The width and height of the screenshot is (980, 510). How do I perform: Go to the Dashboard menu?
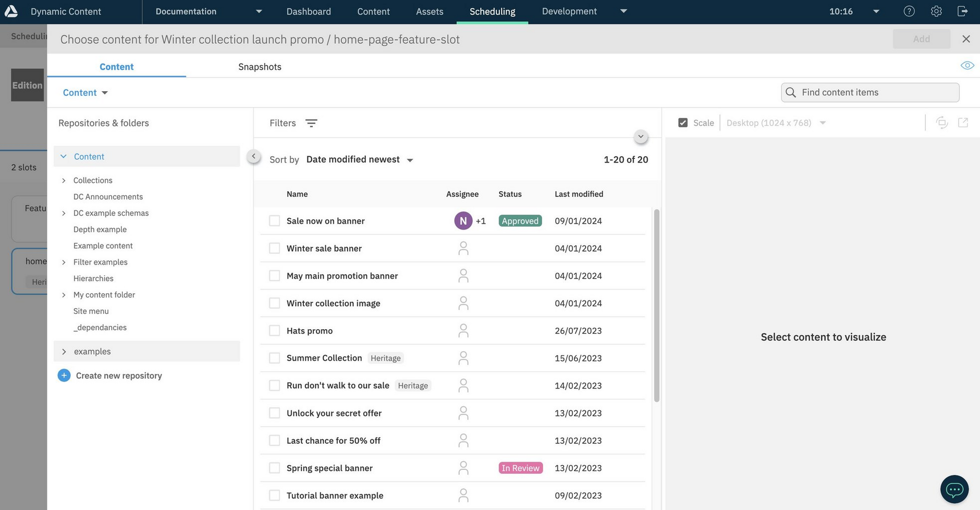click(309, 11)
